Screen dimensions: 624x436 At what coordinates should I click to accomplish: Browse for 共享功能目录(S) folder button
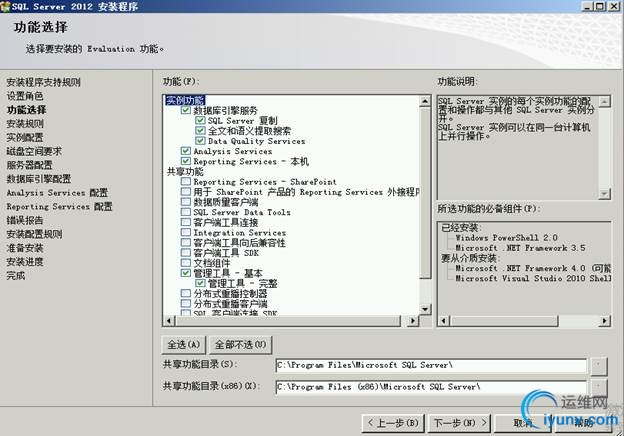tap(599, 366)
